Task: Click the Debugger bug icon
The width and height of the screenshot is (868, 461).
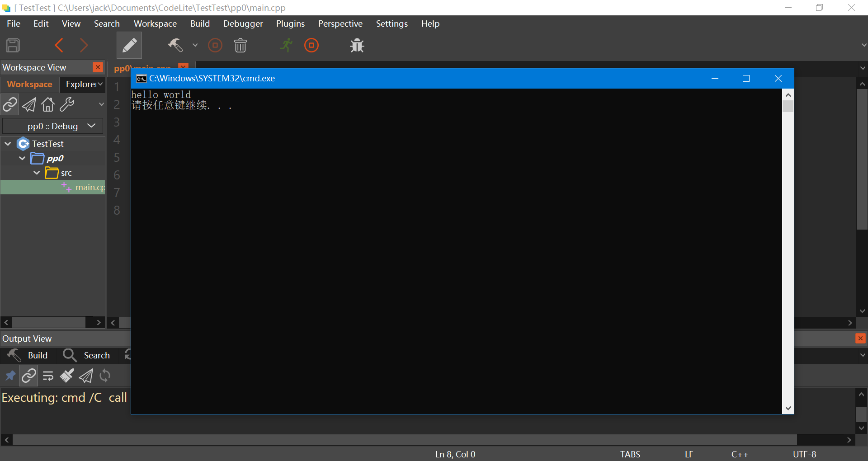Action: (357, 46)
